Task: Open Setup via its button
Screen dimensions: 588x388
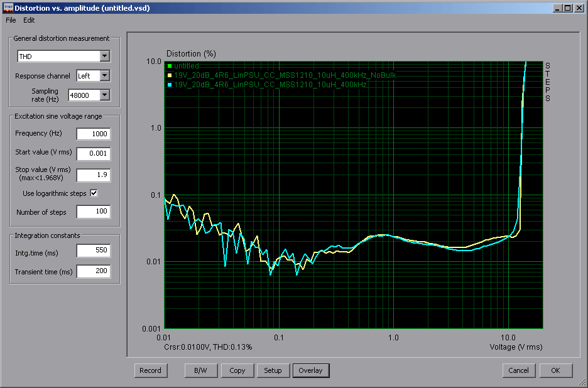Action: pyautogui.click(x=273, y=370)
